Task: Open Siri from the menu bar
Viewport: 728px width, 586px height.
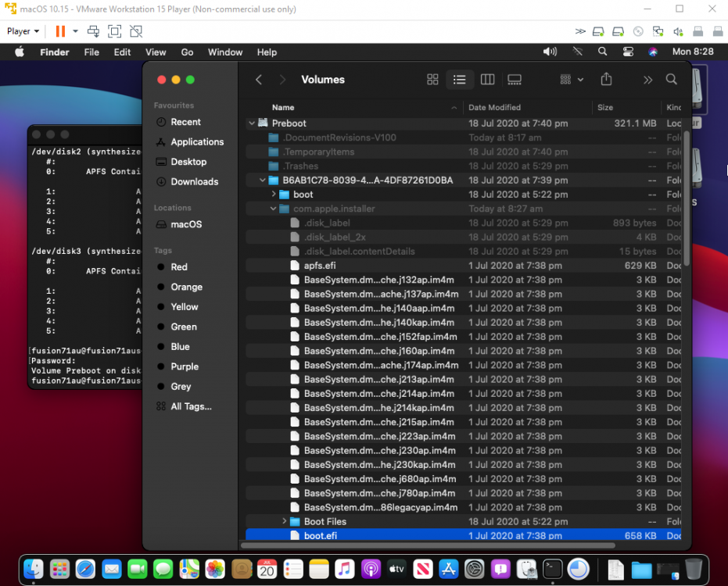Action: coord(653,52)
